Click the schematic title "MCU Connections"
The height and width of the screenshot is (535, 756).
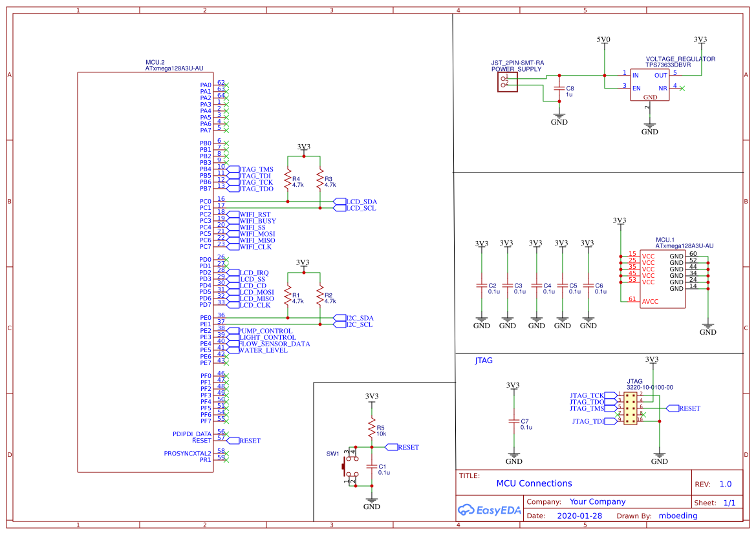(534, 483)
